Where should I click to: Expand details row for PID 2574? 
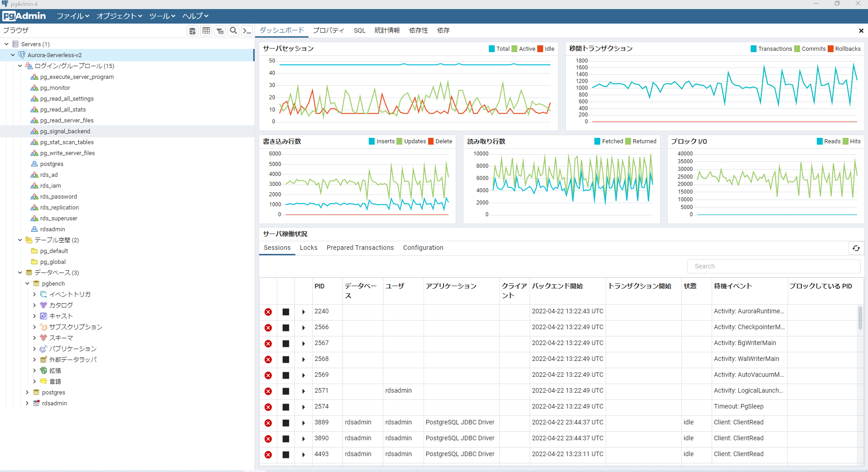click(x=304, y=407)
